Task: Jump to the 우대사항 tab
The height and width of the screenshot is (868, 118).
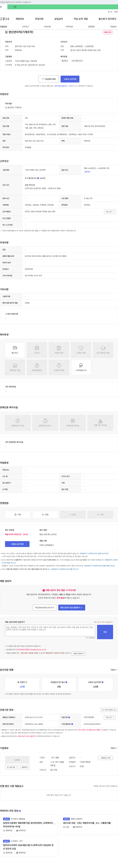Action: pyautogui.click(x=47, y=27)
